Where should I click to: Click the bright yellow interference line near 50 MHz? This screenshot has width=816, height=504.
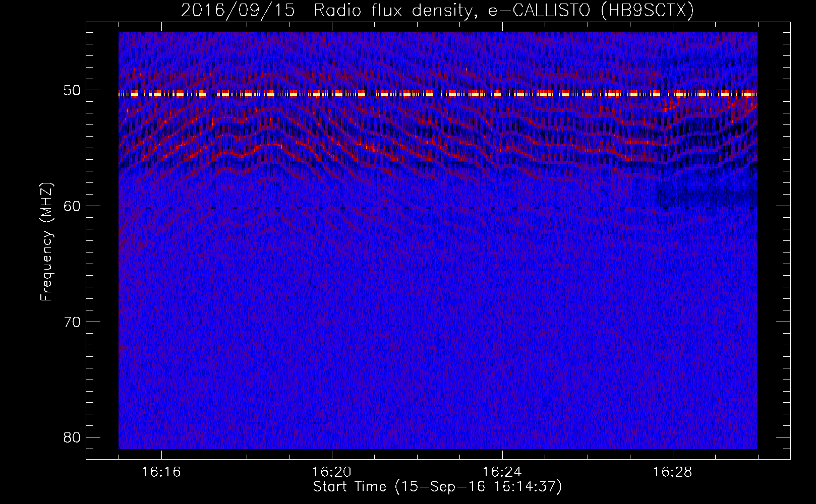point(438,94)
